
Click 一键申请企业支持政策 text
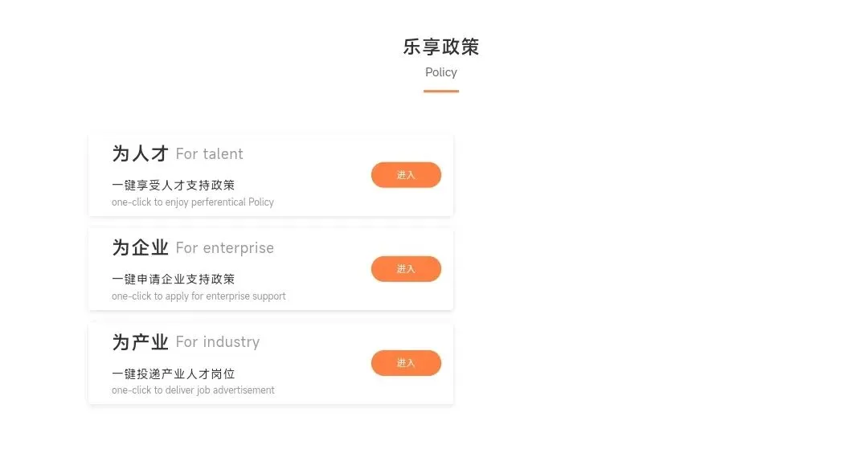tap(173, 280)
